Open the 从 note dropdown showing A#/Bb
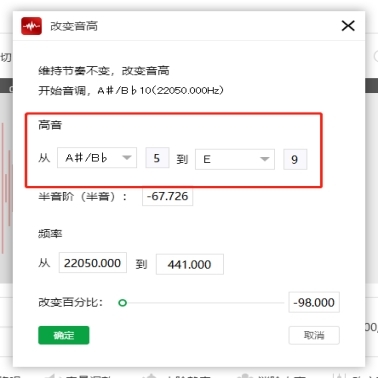The height and width of the screenshot is (378, 378). [x=97, y=158]
